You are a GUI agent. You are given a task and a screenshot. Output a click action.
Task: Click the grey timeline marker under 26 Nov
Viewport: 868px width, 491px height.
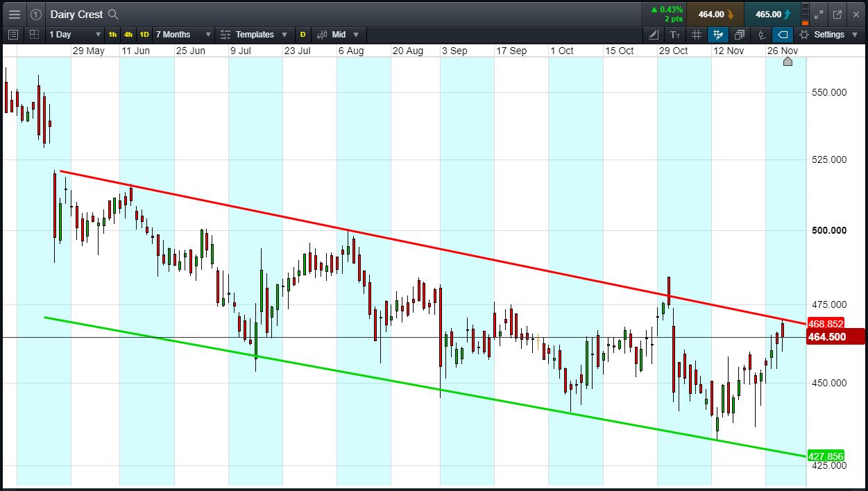[x=788, y=62]
